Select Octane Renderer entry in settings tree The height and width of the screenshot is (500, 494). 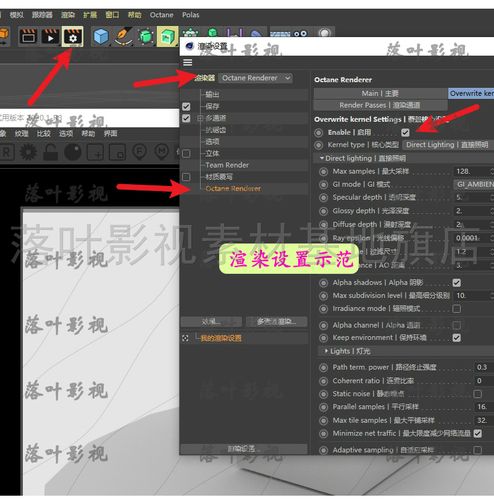coord(233,189)
